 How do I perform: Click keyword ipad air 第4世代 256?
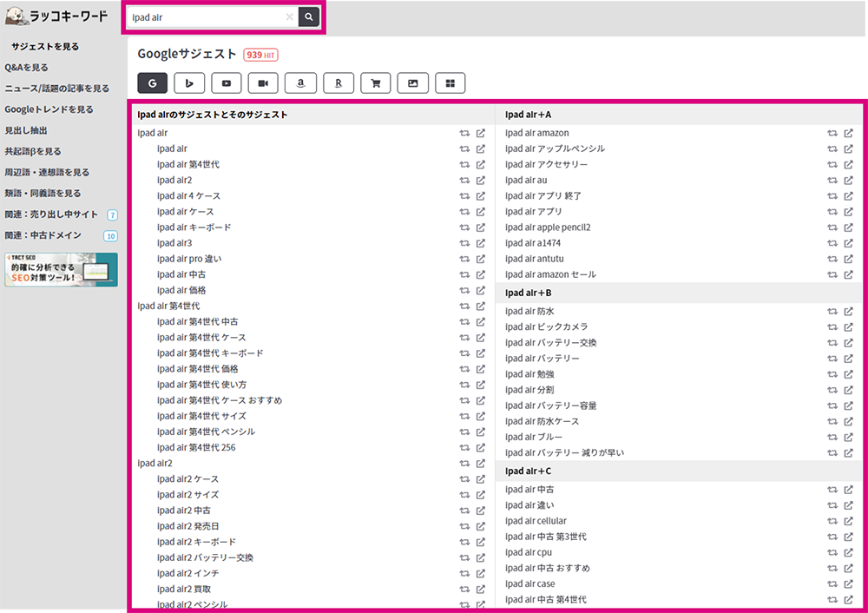click(196, 447)
